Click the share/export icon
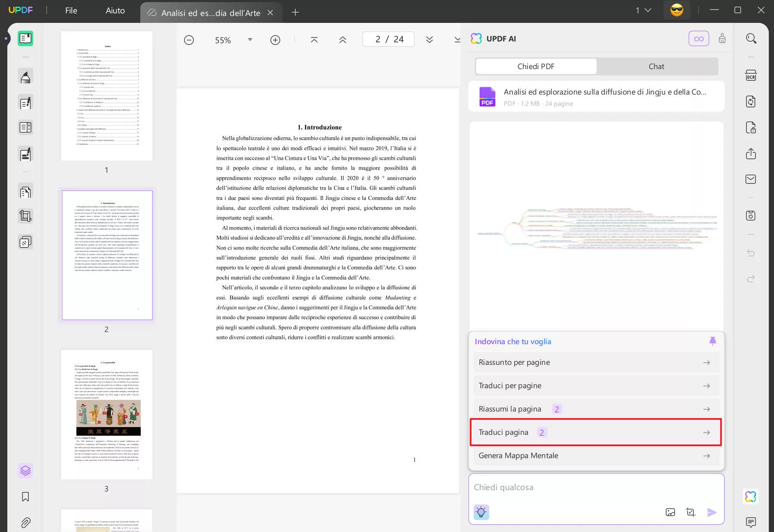The height and width of the screenshot is (532, 774). tap(751, 154)
